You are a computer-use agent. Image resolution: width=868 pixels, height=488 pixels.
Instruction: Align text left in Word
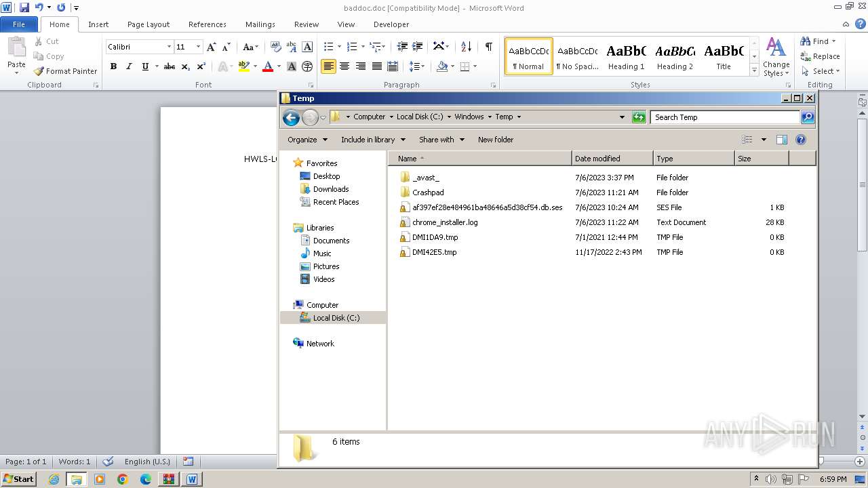pos(328,66)
